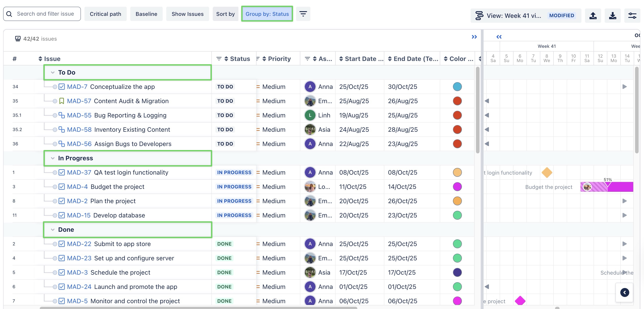644x309 pixels.
Task: Click the filter lines icon beside Group by
Action: (303, 14)
